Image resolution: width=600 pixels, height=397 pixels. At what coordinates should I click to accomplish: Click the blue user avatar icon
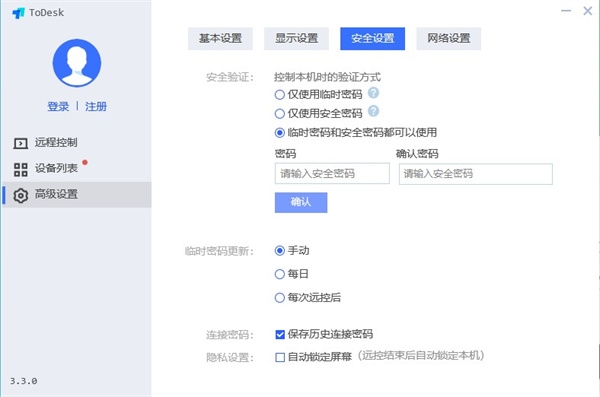77,63
